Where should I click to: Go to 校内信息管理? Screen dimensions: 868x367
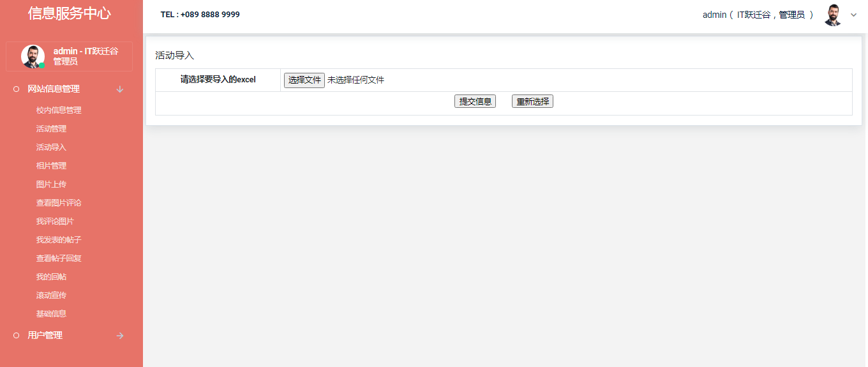point(59,110)
